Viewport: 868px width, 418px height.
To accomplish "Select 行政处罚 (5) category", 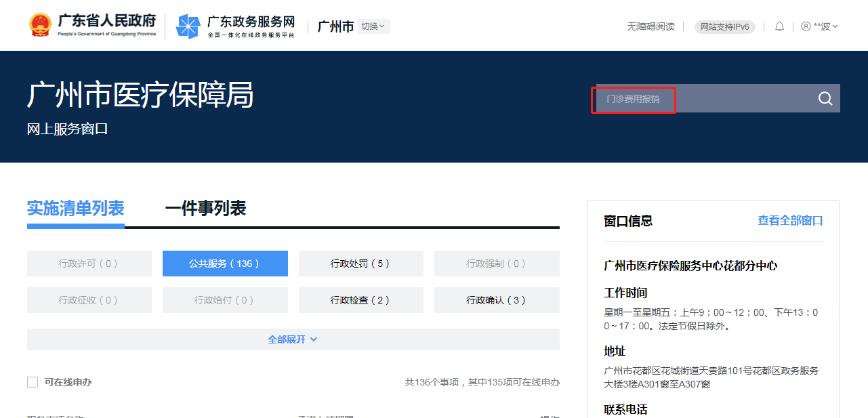I will coord(360,264).
